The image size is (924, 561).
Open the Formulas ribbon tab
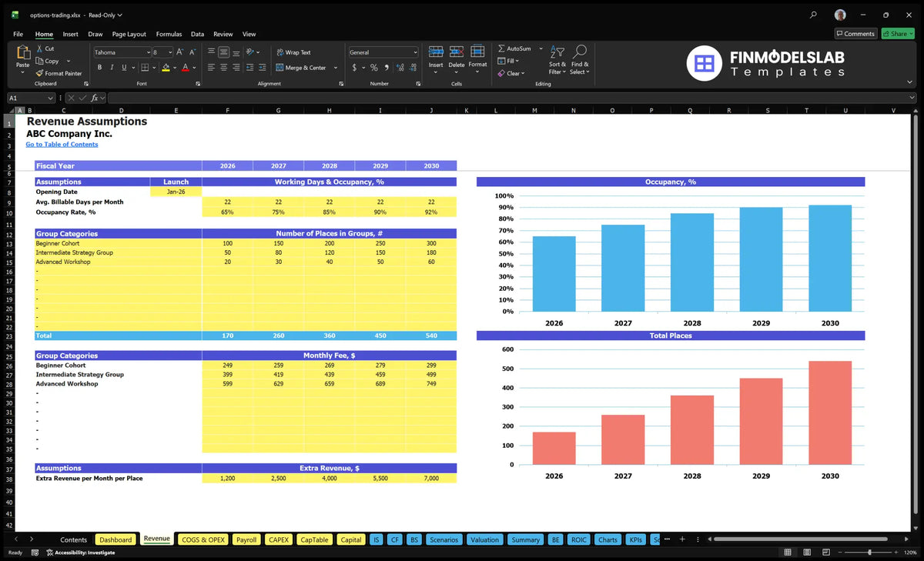[x=169, y=34]
